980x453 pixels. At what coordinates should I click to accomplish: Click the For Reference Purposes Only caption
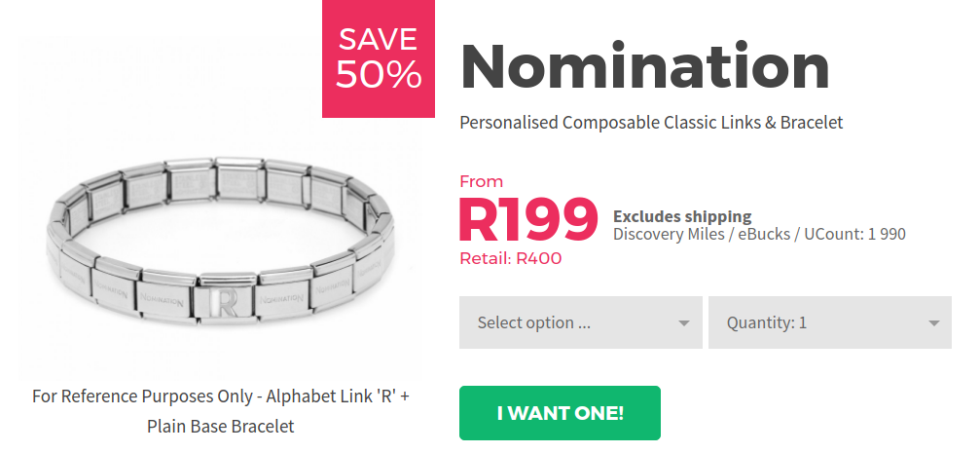(x=221, y=396)
